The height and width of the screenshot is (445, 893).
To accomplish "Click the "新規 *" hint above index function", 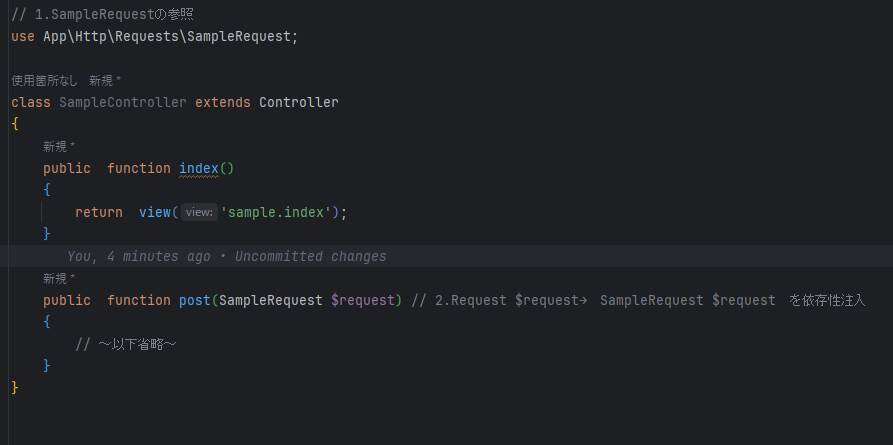I will point(60,146).
